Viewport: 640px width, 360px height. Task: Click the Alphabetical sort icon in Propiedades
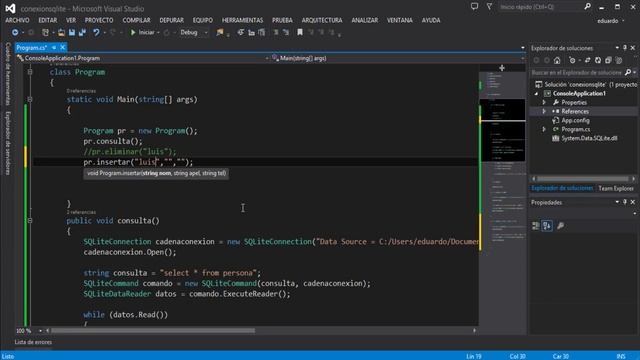pyautogui.click(x=547, y=226)
